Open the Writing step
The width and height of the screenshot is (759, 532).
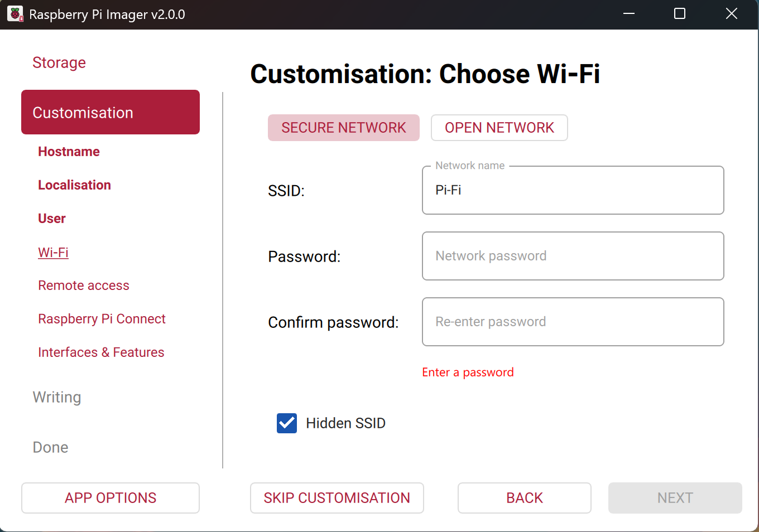click(56, 397)
